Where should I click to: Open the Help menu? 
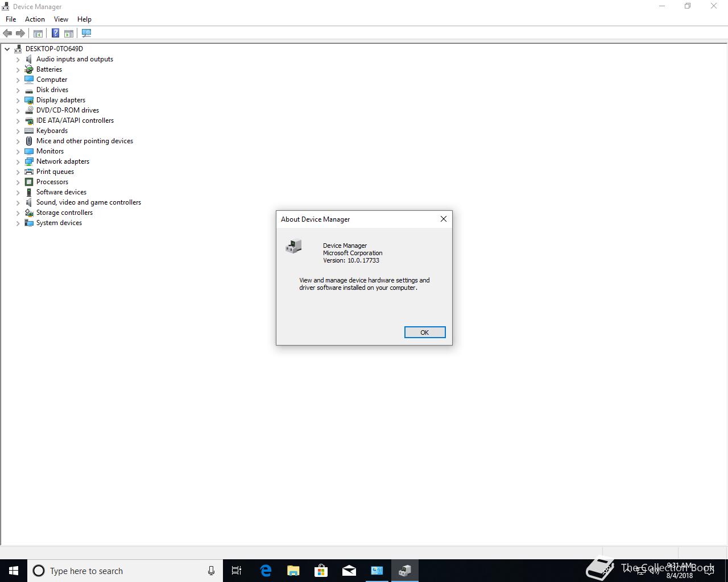coord(84,19)
